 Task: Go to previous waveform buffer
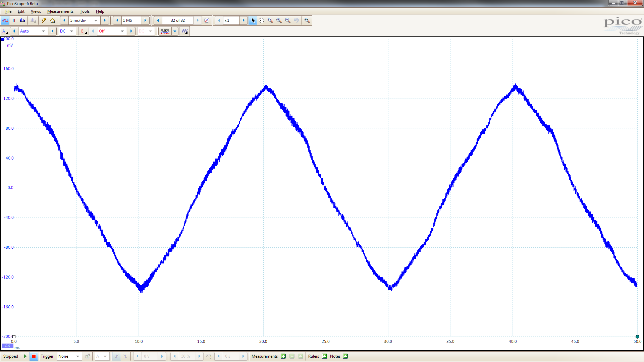point(158,20)
